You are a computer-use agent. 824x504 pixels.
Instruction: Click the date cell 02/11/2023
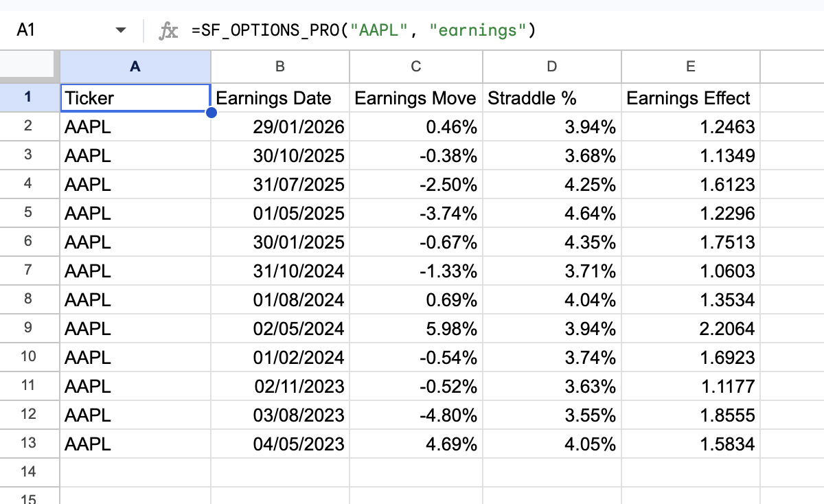pos(280,386)
